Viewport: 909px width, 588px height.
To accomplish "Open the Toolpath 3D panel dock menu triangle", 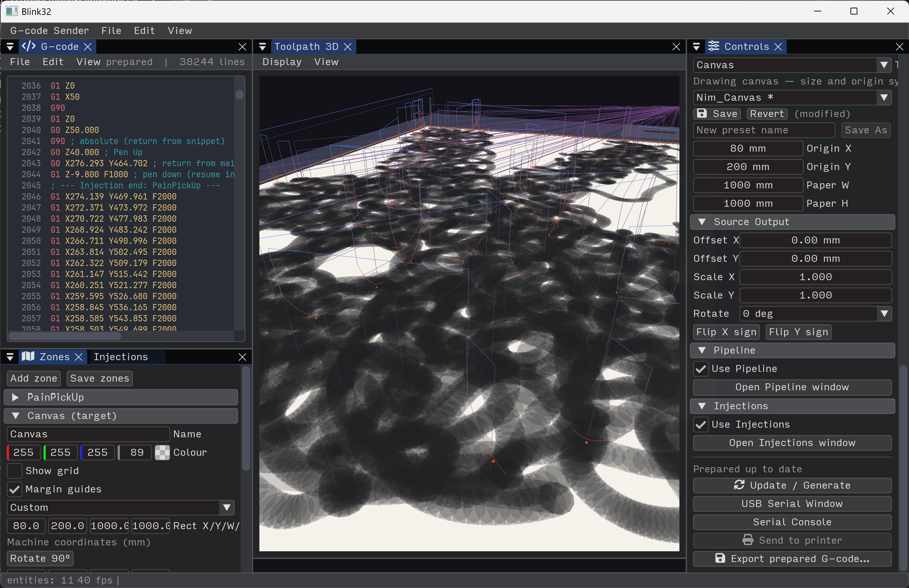I will tap(262, 47).
